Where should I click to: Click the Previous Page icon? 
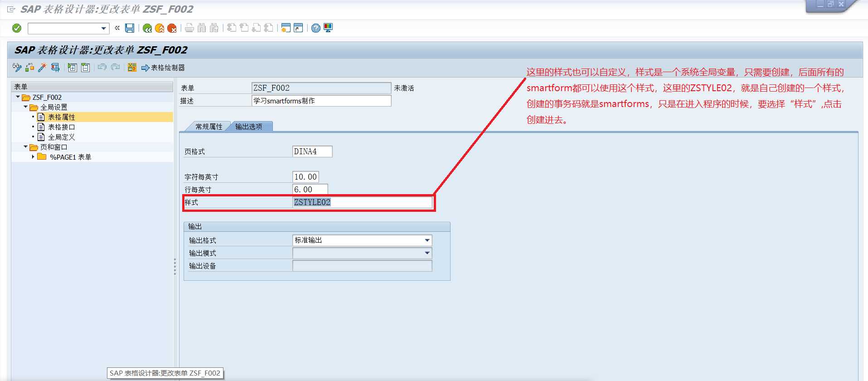(244, 28)
